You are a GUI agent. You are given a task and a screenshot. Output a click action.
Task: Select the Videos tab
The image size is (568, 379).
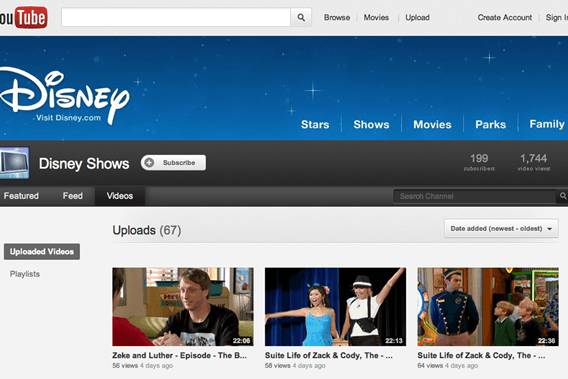tap(120, 196)
